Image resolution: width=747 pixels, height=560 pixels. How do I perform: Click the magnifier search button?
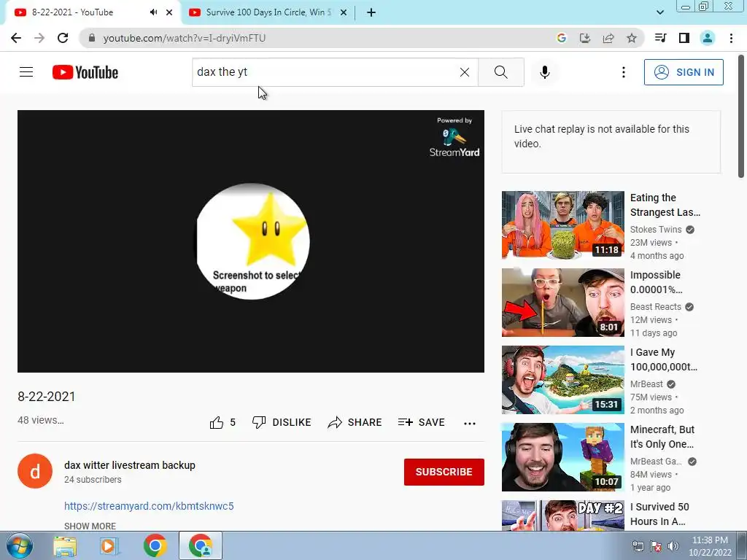pyautogui.click(x=500, y=72)
